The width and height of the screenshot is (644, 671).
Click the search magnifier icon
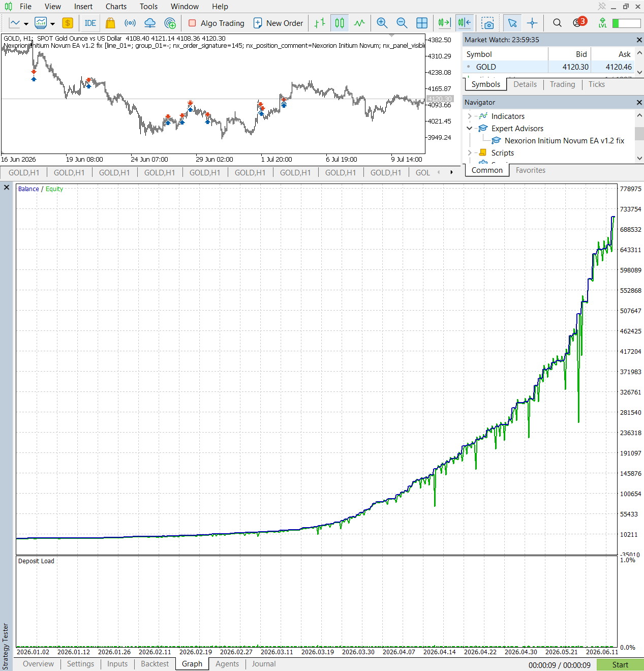pos(557,23)
